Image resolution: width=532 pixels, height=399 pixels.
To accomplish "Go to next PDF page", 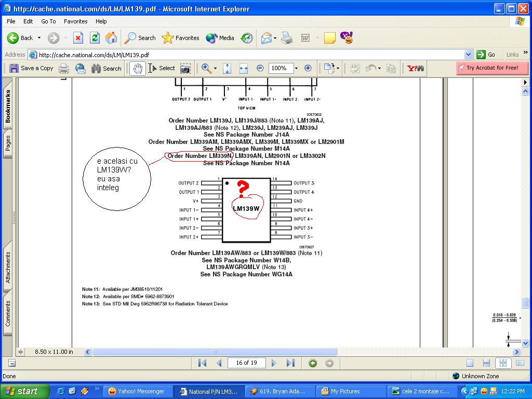I will (x=274, y=363).
